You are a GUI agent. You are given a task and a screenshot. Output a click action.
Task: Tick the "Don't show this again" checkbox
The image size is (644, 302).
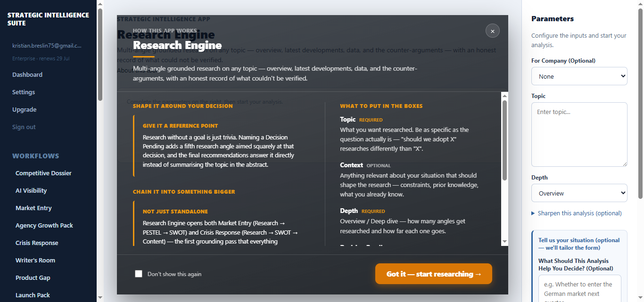(139, 274)
